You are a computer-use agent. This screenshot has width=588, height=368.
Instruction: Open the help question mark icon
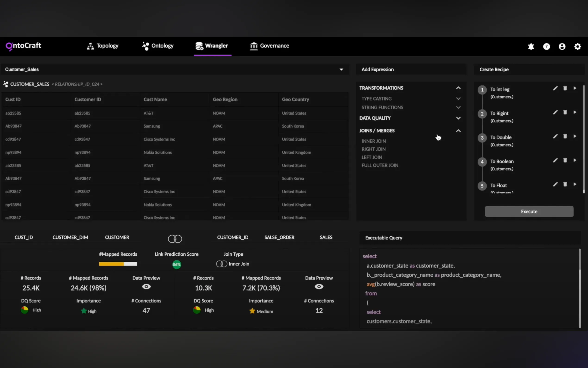(x=546, y=47)
